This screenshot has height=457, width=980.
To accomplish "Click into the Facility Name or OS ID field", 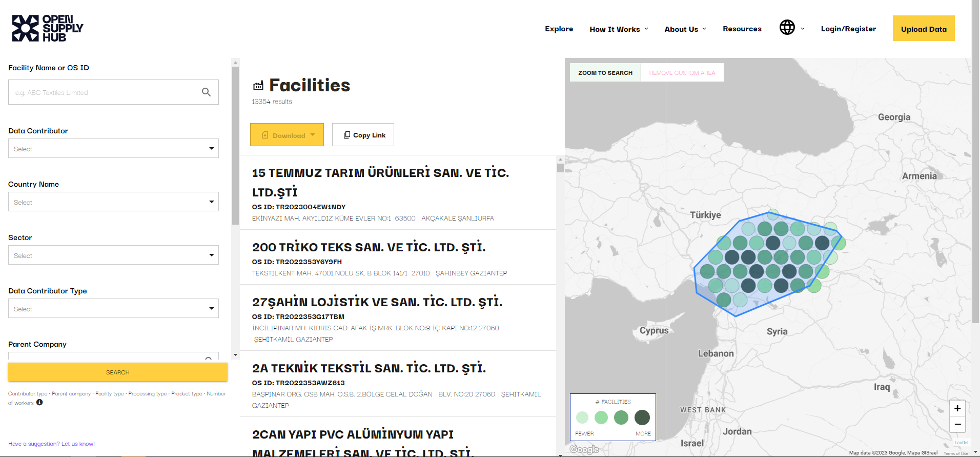I will pyautogui.click(x=105, y=92).
